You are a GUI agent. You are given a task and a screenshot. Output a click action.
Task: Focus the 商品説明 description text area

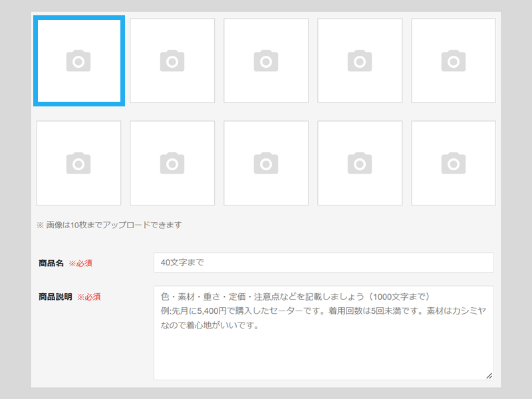[324, 333]
